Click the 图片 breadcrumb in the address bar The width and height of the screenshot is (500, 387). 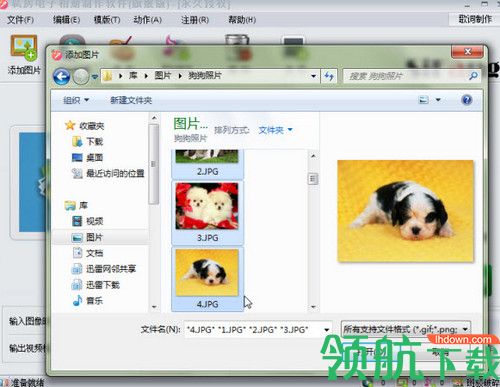tap(163, 76)
